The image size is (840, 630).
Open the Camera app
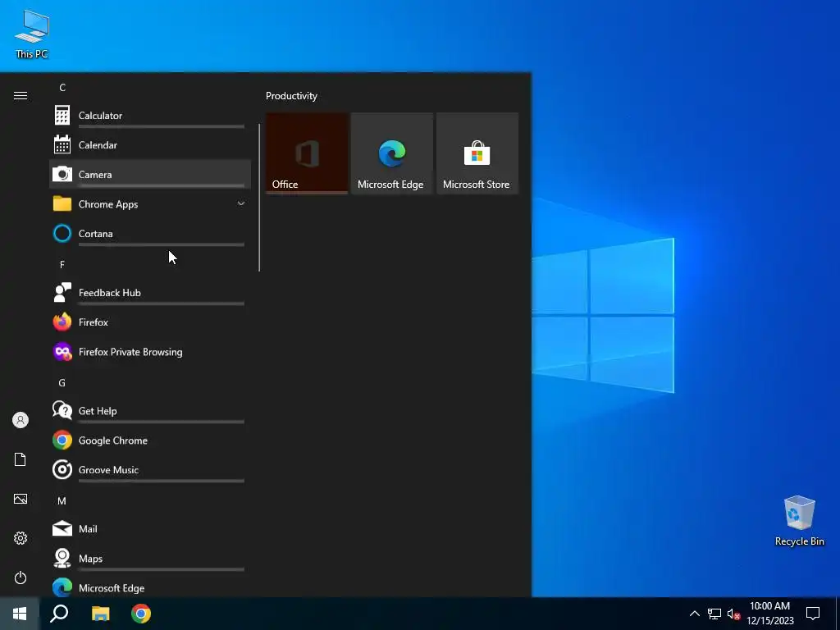click(x=150, y=174)
